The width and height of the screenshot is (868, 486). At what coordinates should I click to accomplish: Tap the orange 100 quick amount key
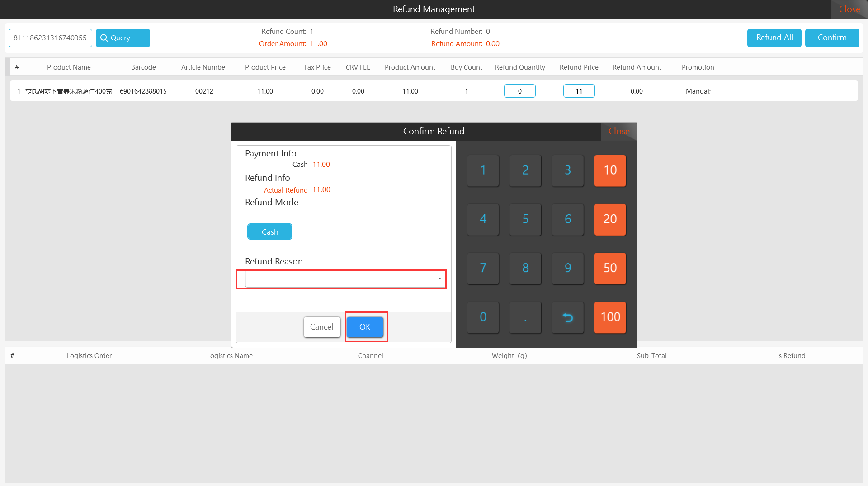[610, 317]
